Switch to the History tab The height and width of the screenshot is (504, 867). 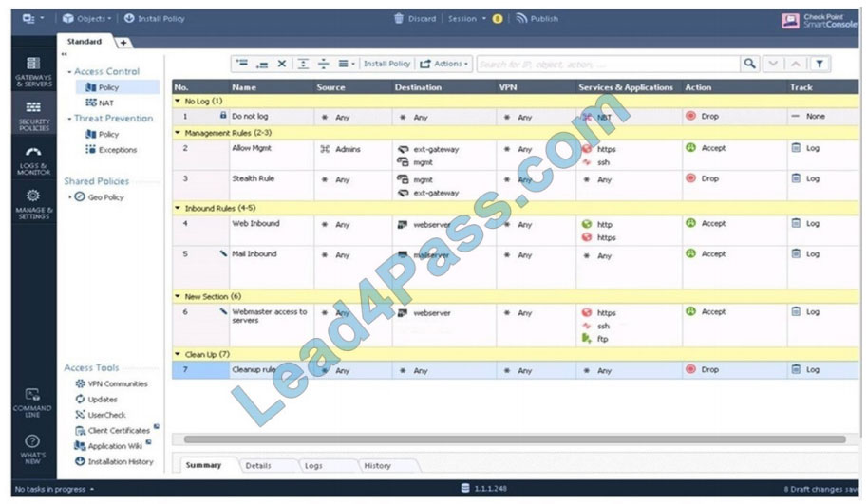(378, 466)
